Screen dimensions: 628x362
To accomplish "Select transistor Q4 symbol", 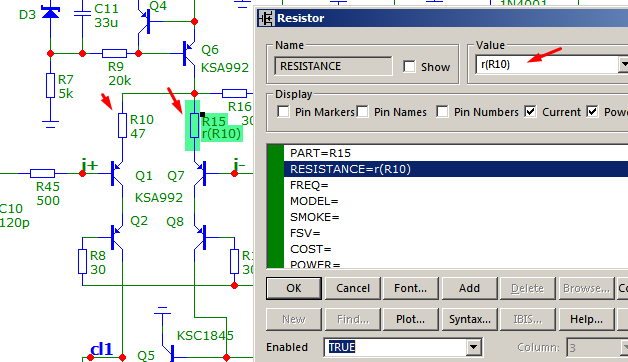I will 144,20.
